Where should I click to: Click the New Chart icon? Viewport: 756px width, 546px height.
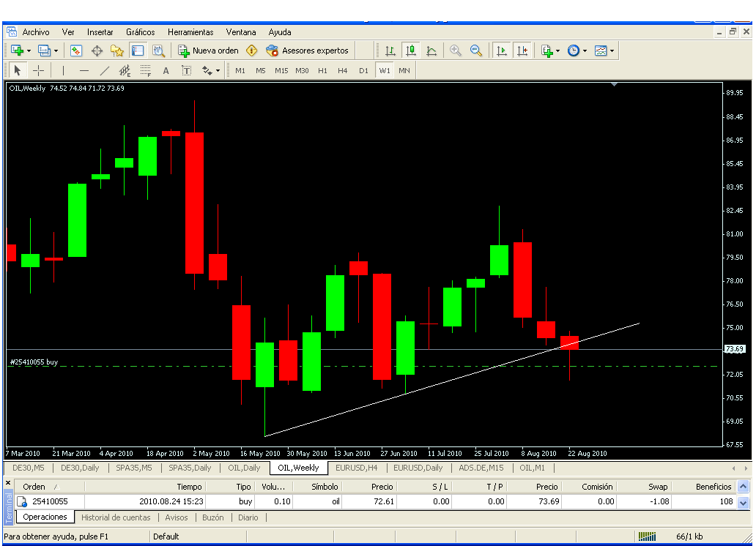click(18, 50)
